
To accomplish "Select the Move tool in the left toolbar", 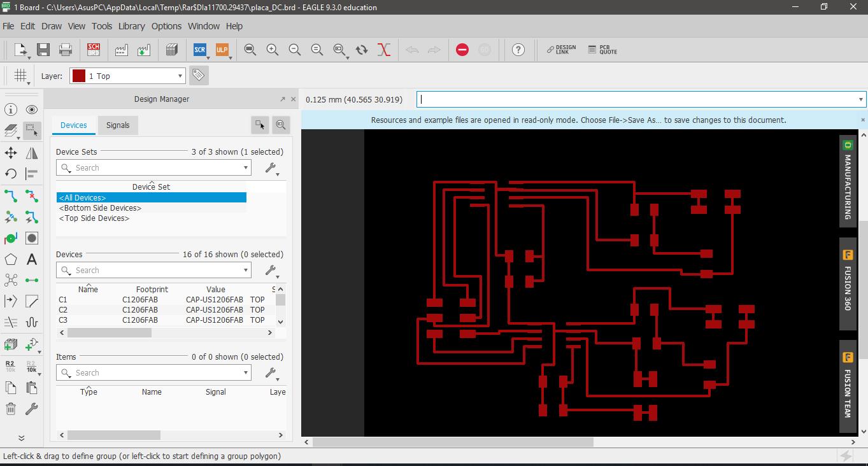I will click(x=11, y=153).
